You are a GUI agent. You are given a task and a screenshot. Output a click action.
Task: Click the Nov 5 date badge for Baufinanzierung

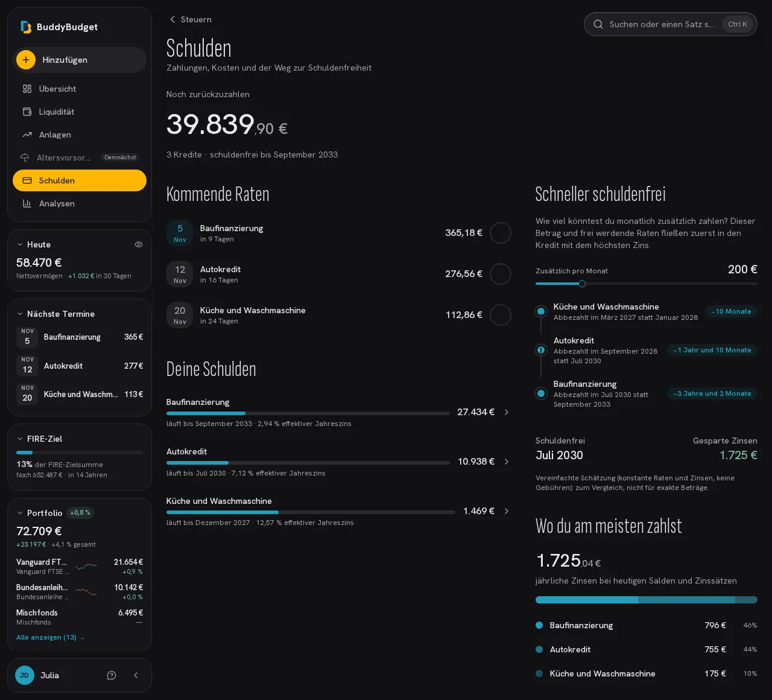(x=180, y=233)
